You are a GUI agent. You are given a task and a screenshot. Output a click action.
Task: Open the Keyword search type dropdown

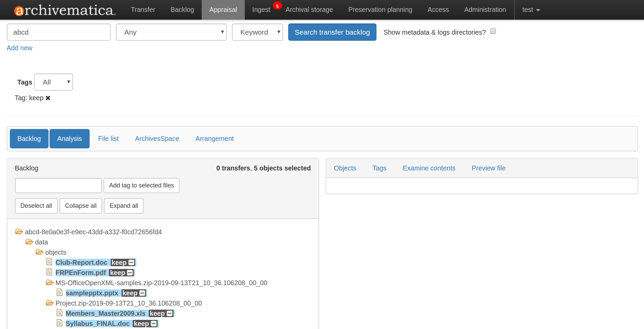(257, 32)
